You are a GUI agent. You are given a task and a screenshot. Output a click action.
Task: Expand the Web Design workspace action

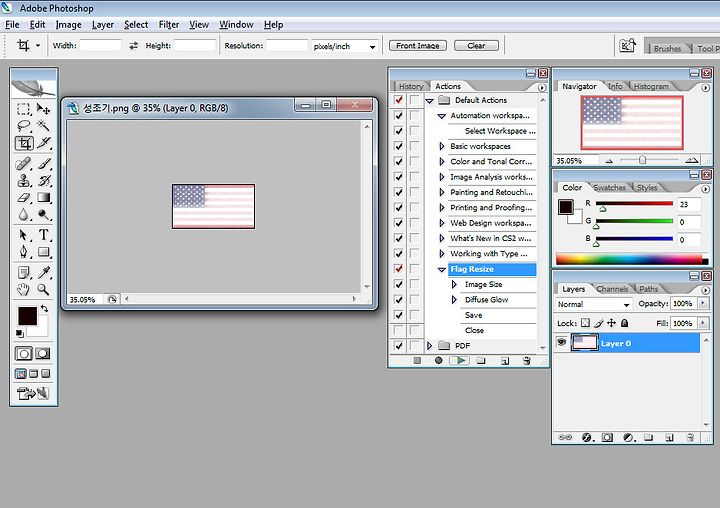[x=442, y=223]
